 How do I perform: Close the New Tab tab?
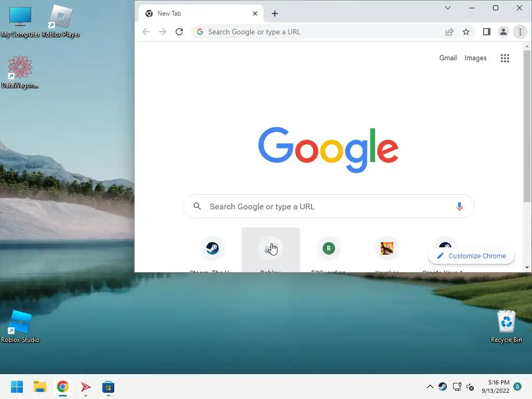point(255,14)
